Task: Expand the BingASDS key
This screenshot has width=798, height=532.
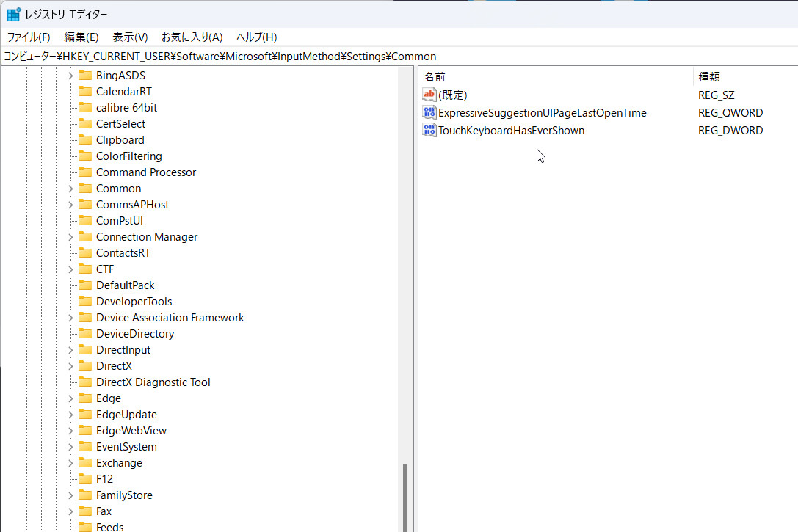Action: click(x=70, y=76)
